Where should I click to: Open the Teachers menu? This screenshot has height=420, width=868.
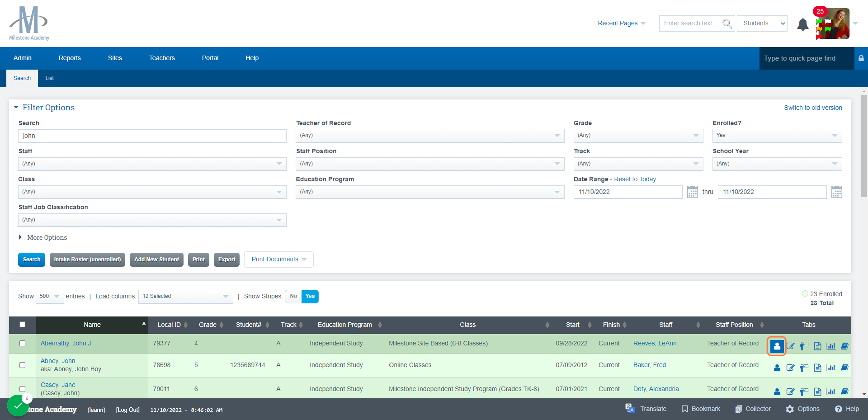[162, 58]
